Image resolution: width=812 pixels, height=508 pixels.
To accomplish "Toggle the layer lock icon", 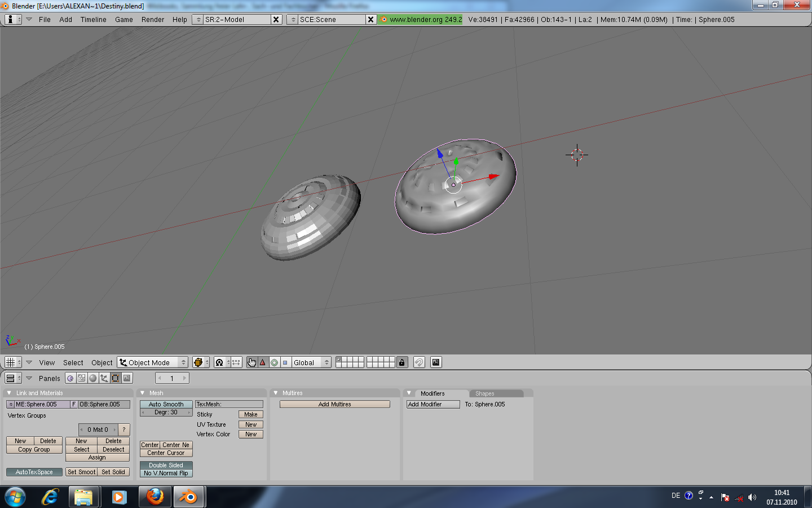I will click(401, 362).
